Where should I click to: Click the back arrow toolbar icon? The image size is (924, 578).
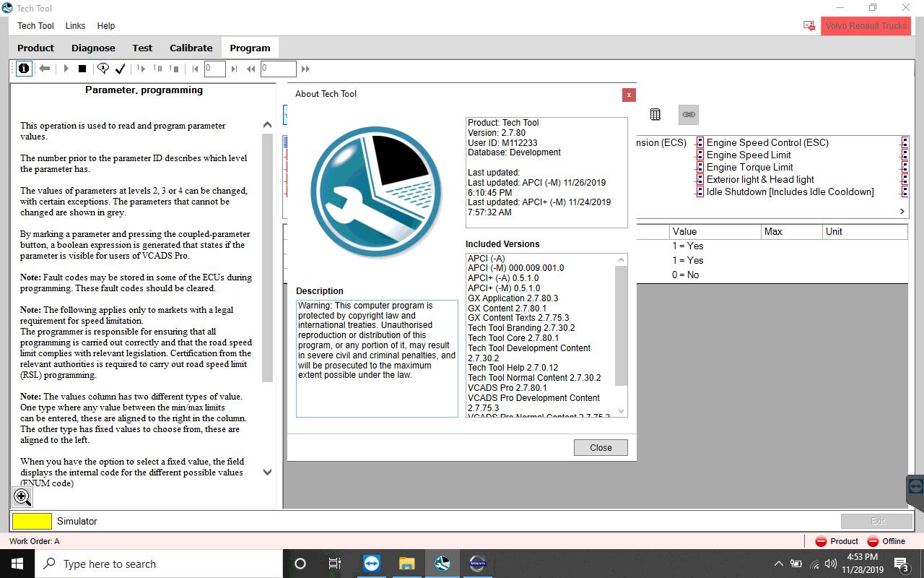tap(45, 69)
